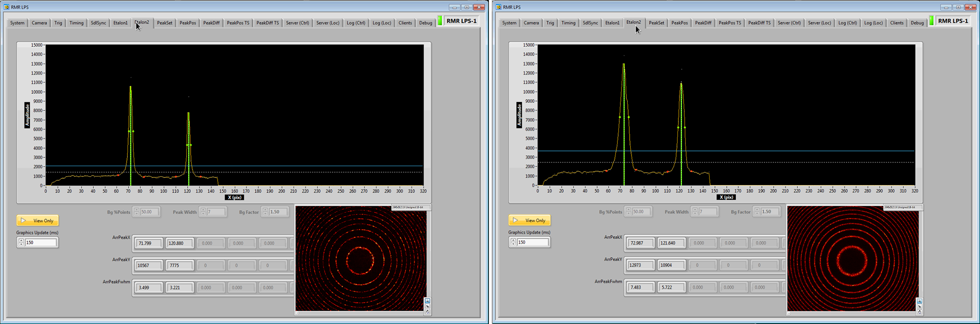Click the Bg Factor stepper in left window
Screen dimensions: 980x324
coord(265,212)
